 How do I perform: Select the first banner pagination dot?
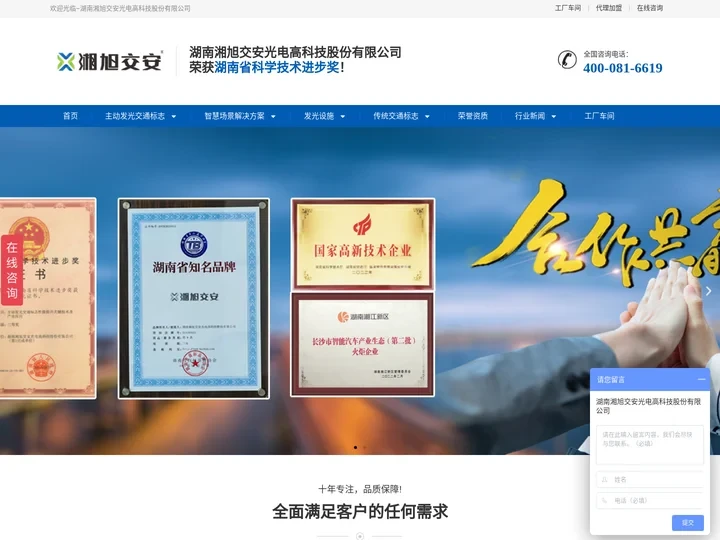[x=355, y=447]
